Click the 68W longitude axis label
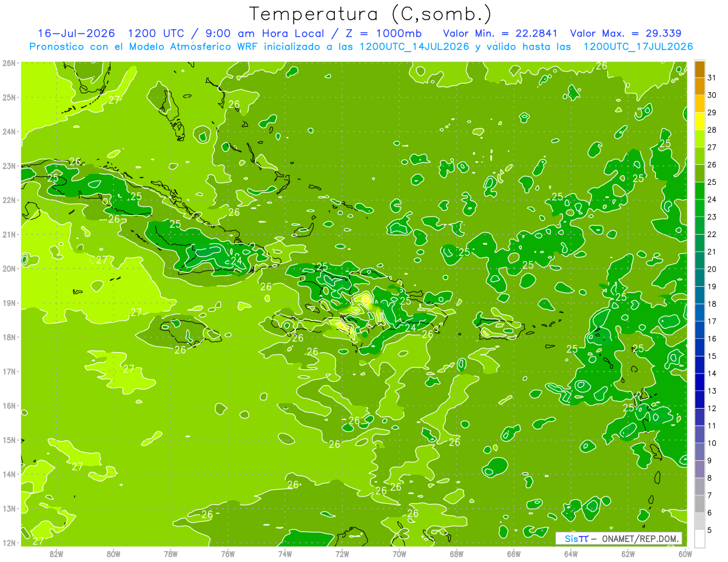728x562 pixels. (457, 554)
